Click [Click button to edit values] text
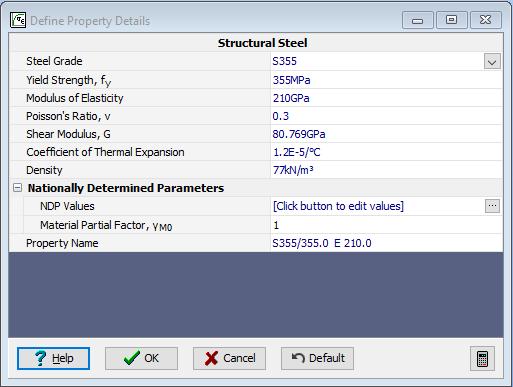The width and height of the screenshot is (513, 387). click(x=338, y=206)
